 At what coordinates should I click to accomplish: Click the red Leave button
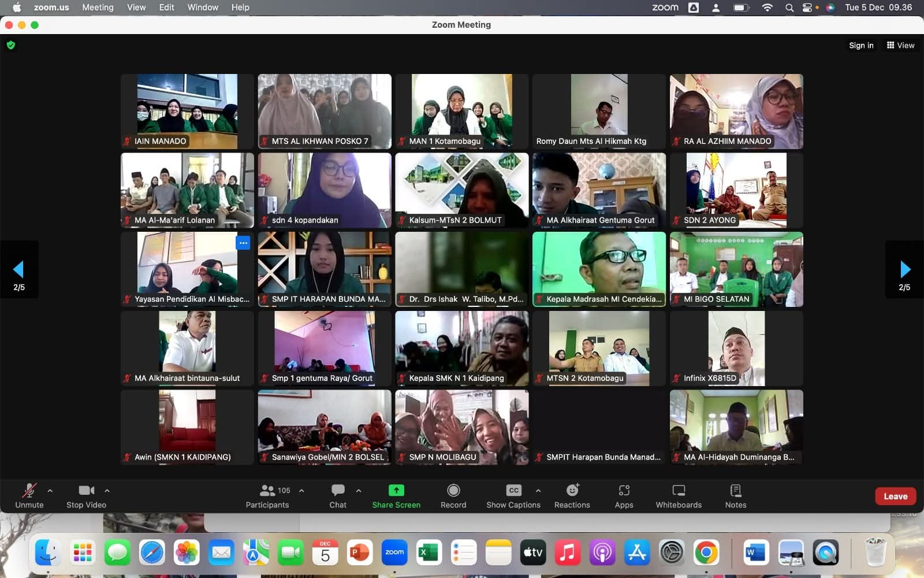coord(895,496)
